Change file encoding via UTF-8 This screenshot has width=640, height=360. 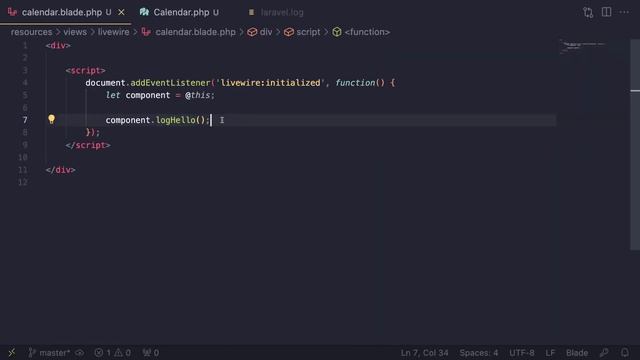[x=522, y=353]
